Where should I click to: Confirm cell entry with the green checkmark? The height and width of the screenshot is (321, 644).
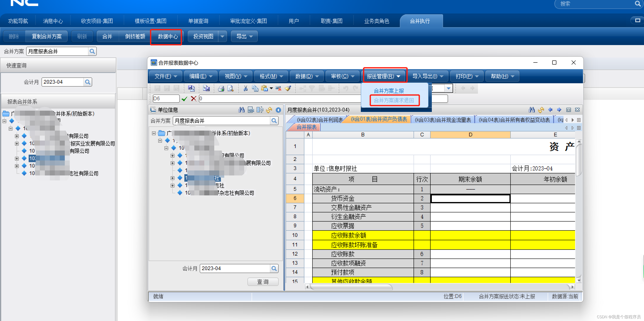point(185,99)
